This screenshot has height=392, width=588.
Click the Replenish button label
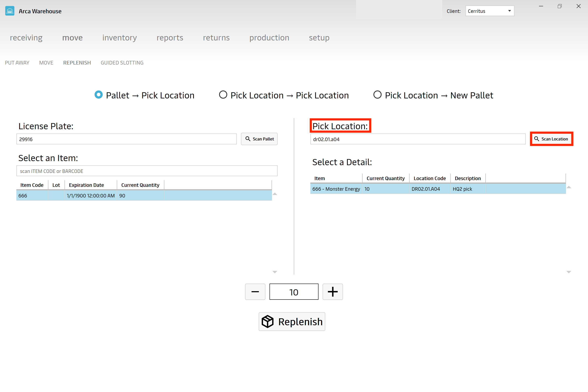301,322
